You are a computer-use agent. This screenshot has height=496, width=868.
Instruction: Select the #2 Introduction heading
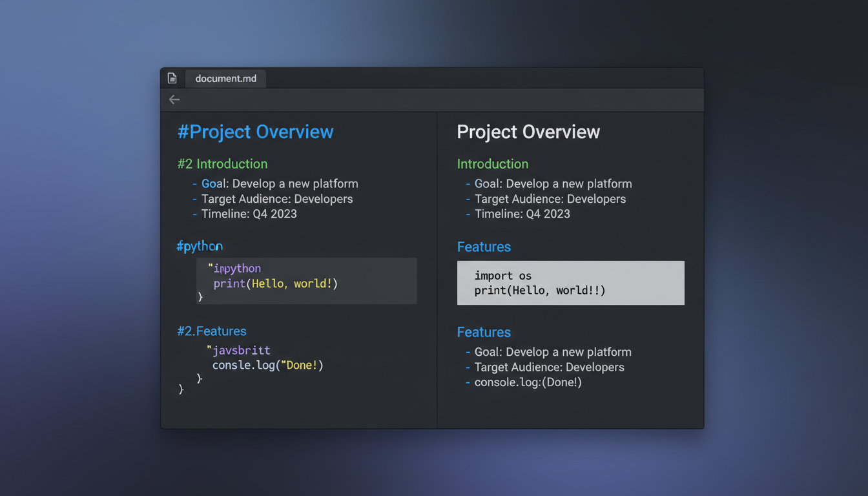pyautogui.click(x=222, y=163)
